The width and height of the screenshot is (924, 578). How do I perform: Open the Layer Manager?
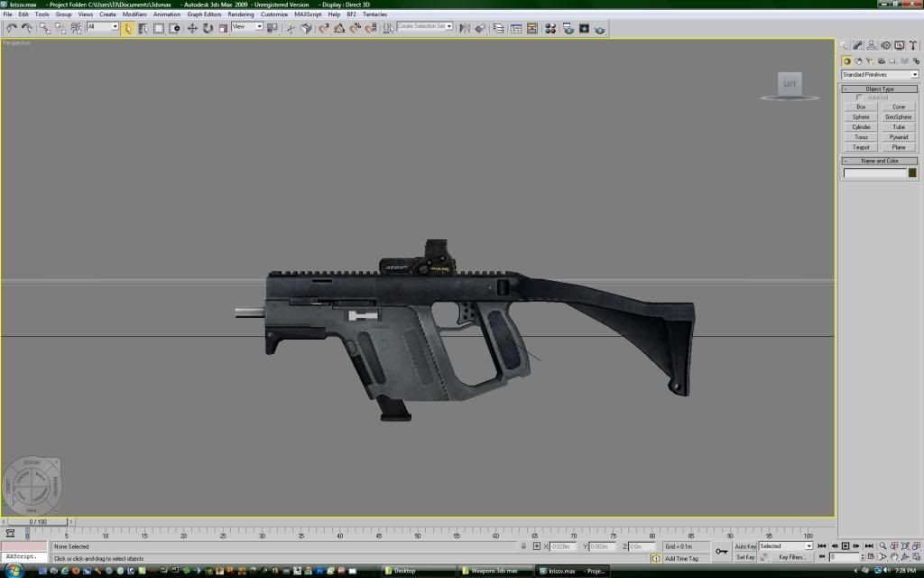click(x=498, y=28)
